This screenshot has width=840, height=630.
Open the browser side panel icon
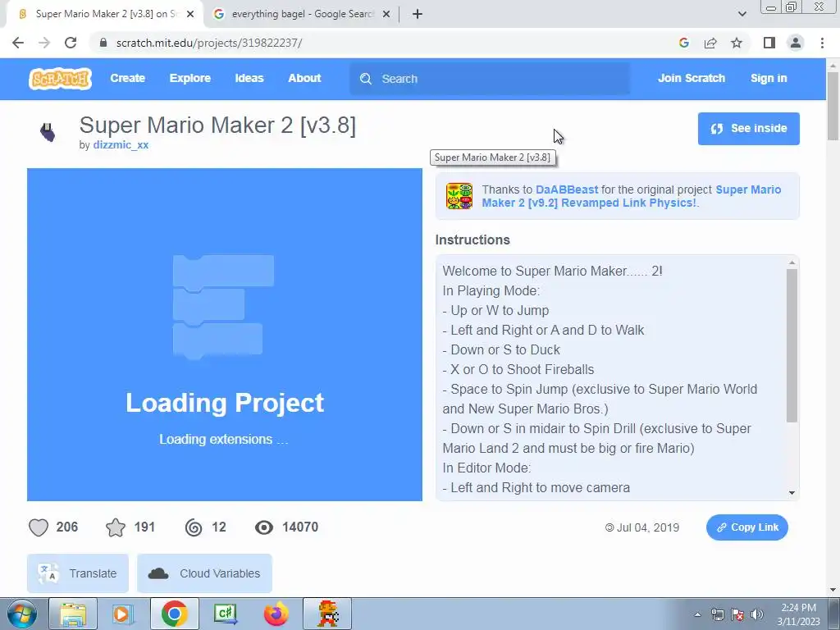(769, 43)
